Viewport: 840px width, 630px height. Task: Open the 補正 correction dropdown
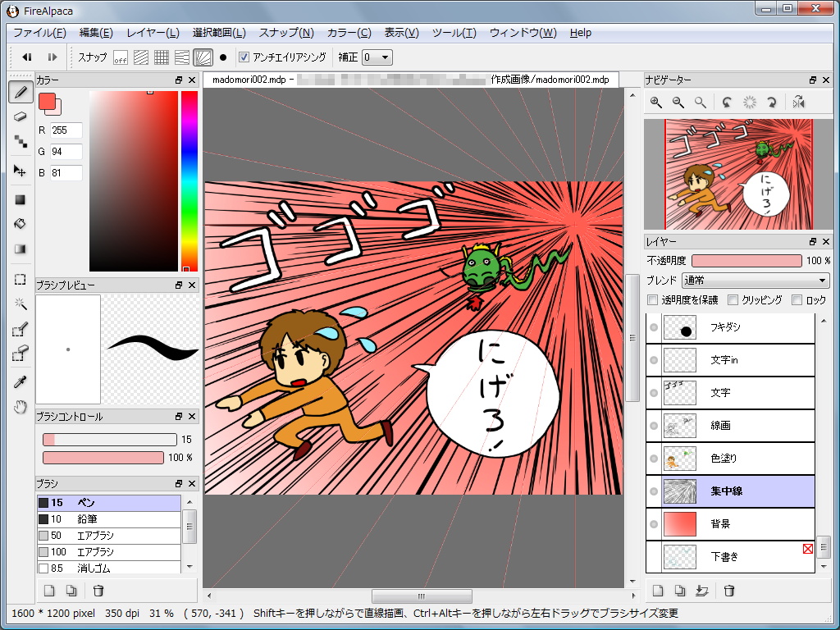coord(377,57)
